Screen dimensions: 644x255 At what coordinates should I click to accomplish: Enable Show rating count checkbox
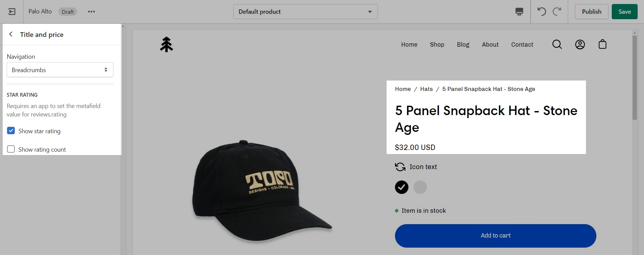pos(11,149)
